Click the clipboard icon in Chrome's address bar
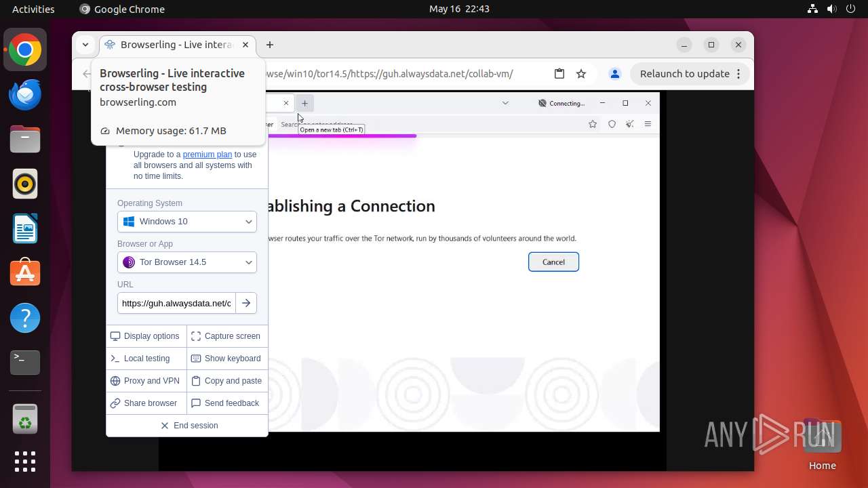This screenshot has width=868, height=488. click(x=559, y=74)
